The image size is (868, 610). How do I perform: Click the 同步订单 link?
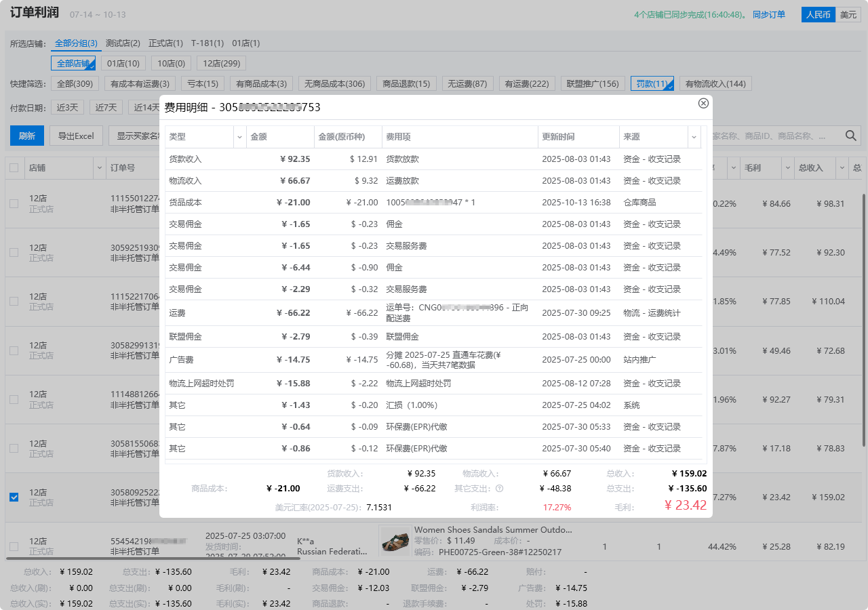pyautogui.click(x=768, y=14)
